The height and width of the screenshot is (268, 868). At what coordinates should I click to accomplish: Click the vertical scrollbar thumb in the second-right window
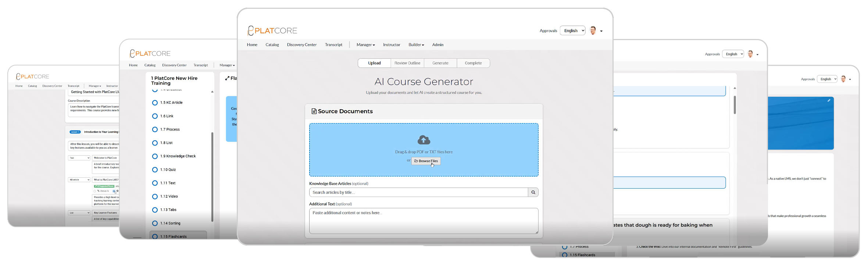pyautogui.click(x=735, y=105)
